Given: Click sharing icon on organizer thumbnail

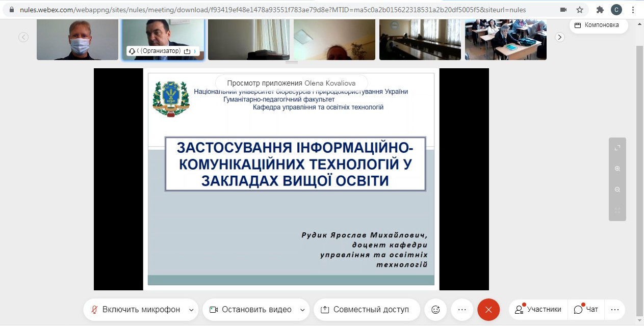Looking at the screenshot, I should pos(187,51).
